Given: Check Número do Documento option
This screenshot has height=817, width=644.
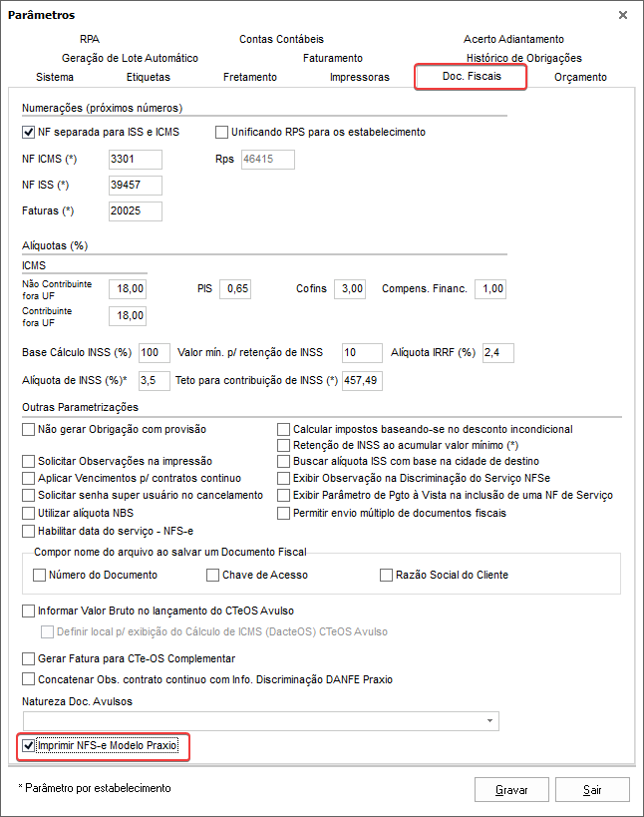Looking at the screenshot, I should 39,576.
